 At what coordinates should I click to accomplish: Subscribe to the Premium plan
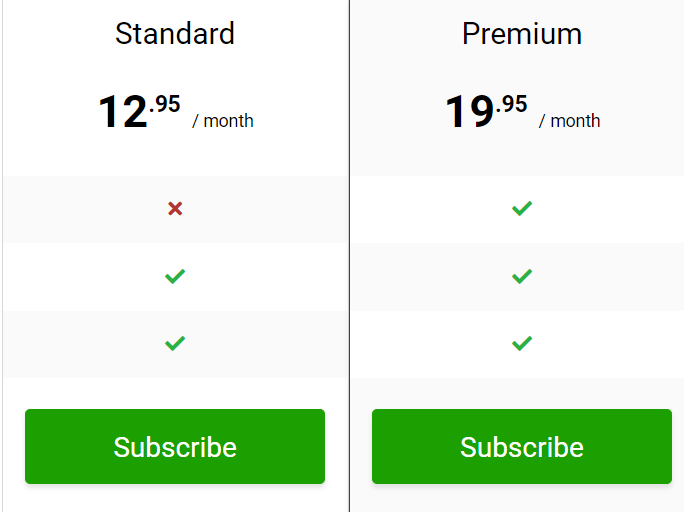click(x=521, y=446)
